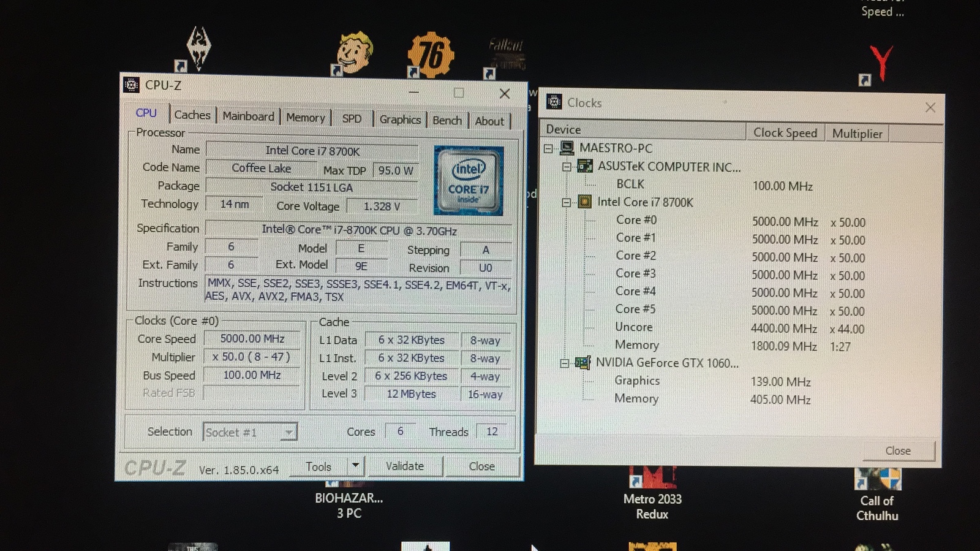The width and height of the screenshot is (980, 551).
Task: Click the Level 3 12 MBytes value
Action: point(411,394)
